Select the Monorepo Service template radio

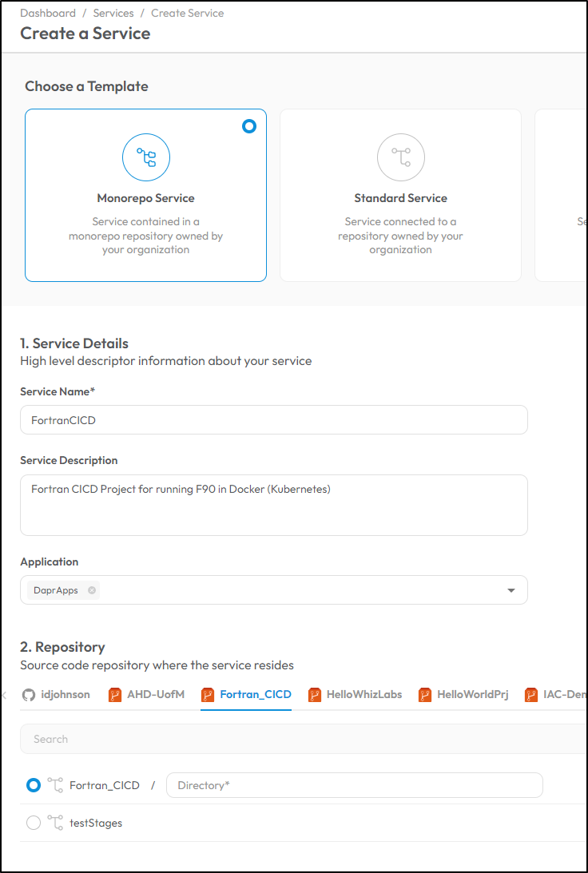click(x=249, y=126)
